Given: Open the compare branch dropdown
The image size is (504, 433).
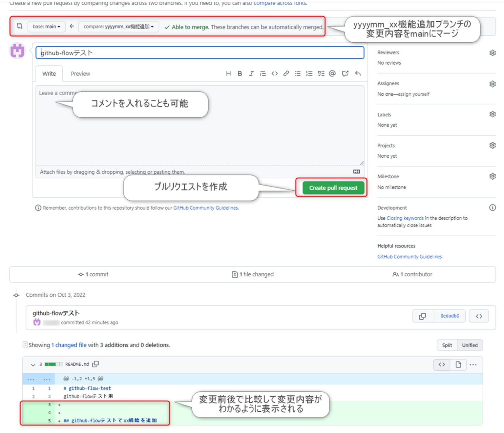Looking at the screenshot, I should pyautogui.click(x=118, y=27).
